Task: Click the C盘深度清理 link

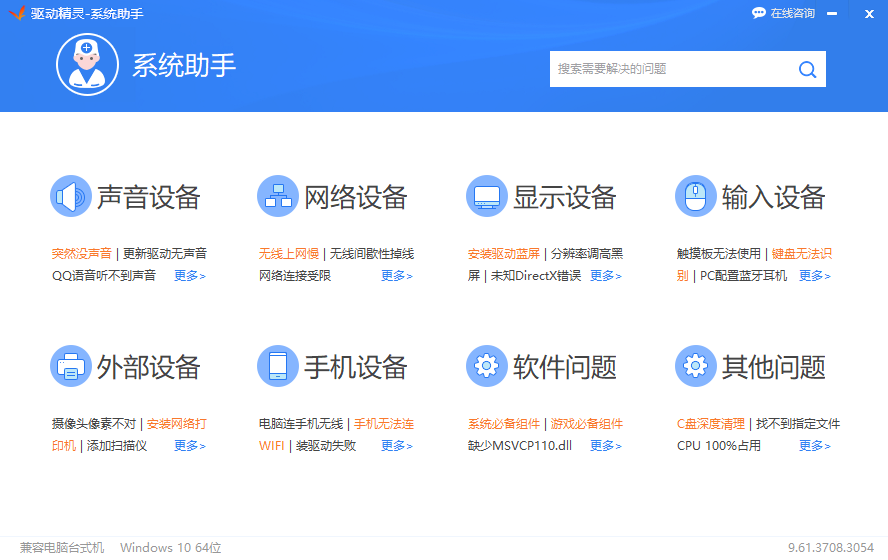Action: pos(711,424)
